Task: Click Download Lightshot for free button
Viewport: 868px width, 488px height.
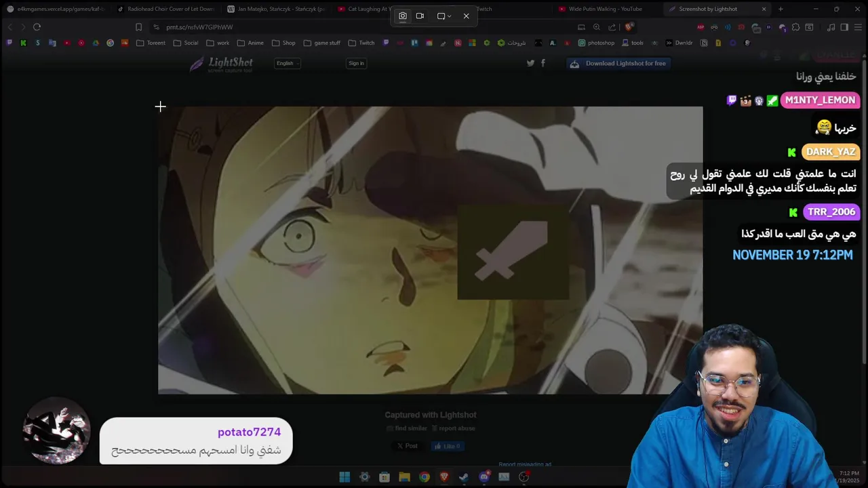Action: pos(618,63)
